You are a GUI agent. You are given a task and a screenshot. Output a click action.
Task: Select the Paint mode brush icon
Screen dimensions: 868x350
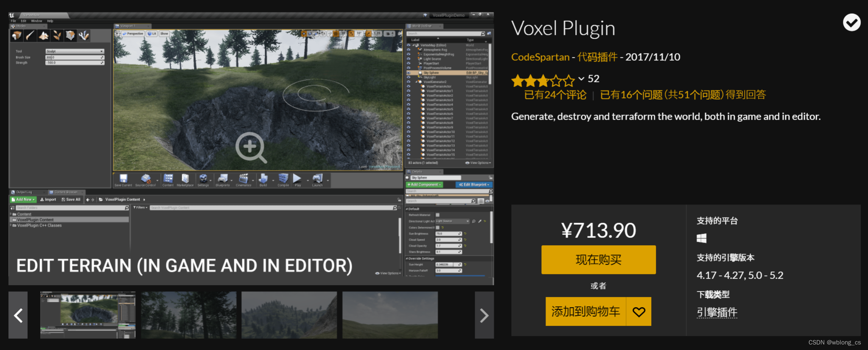[30, 36]
